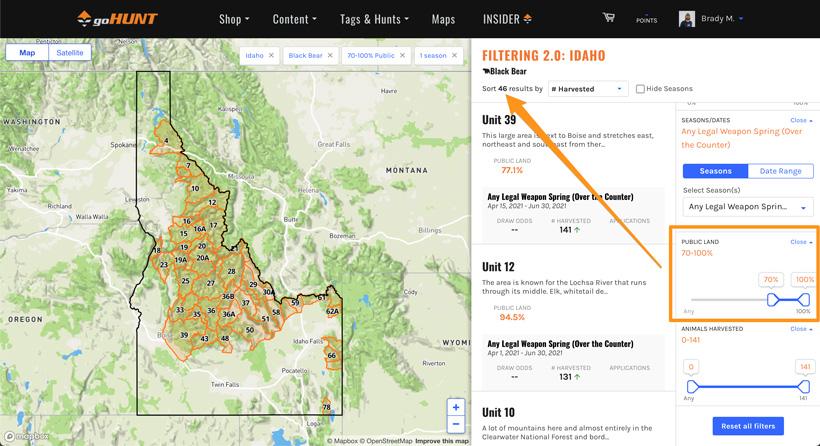The width and height of the screenshot is (820, 446).
Task: Open the shopping cart icon
Action: pos(608,18)
